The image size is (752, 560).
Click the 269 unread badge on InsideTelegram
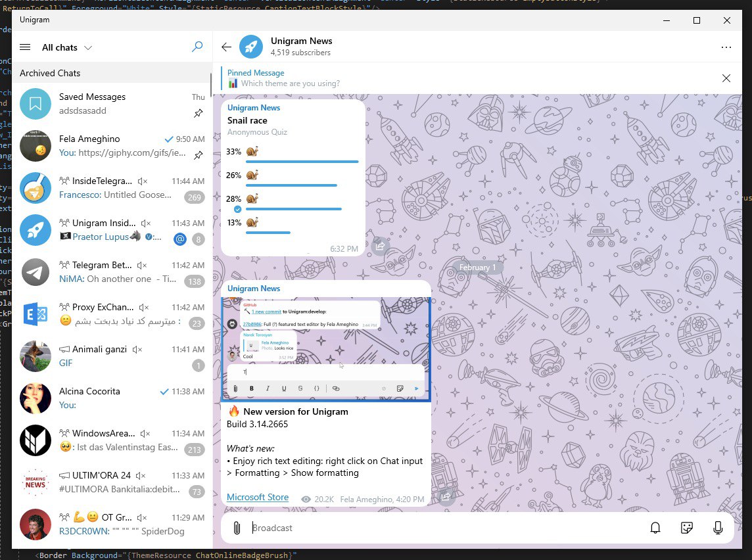pyautogui.click(x=194, y=197)
